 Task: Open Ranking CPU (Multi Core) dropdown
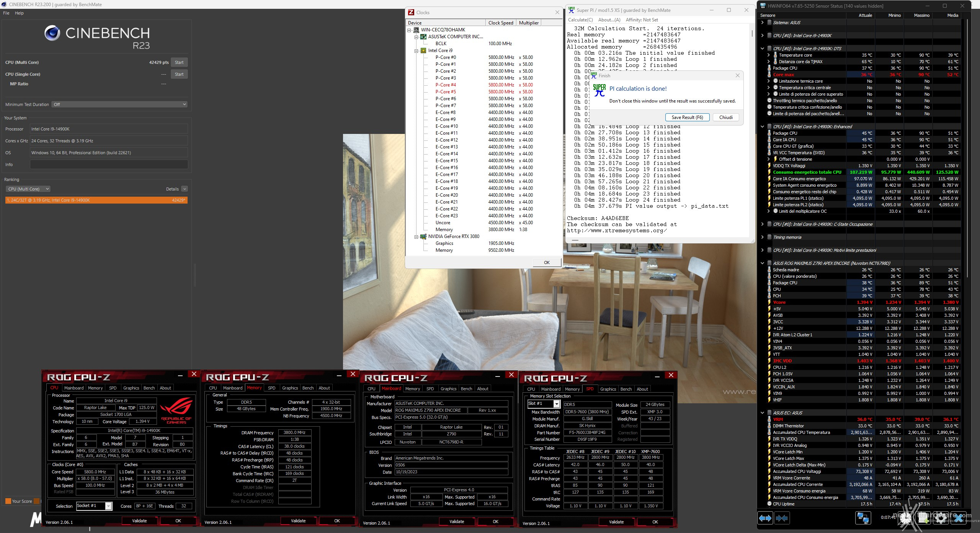(28, 189)
